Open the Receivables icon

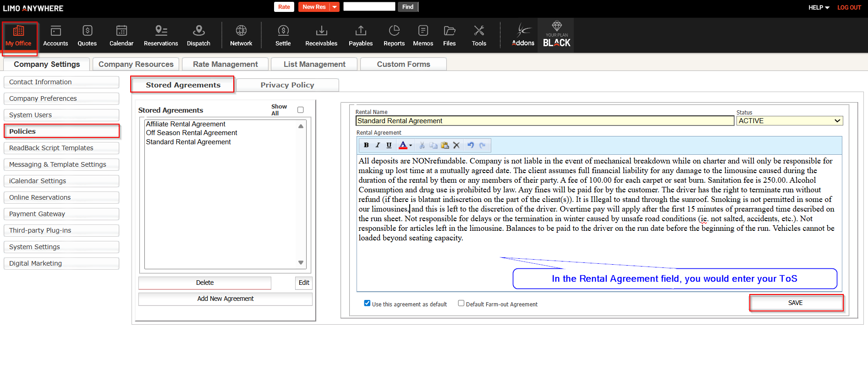(x=321, y=31)
